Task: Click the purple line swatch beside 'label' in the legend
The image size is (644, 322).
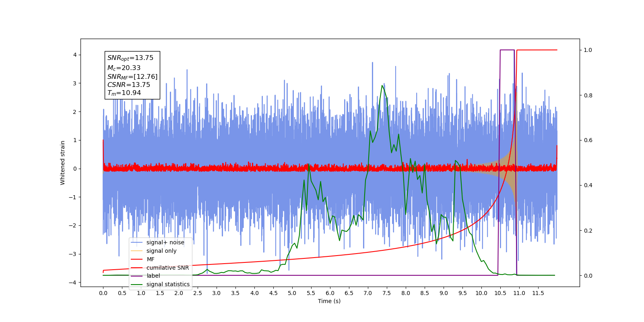Action: pos(137,276)
